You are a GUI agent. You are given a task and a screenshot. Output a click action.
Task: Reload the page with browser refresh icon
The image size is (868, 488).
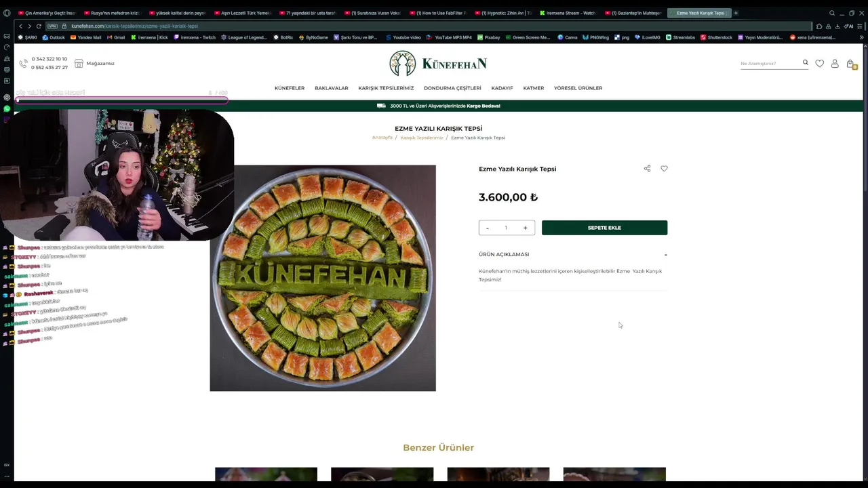coord(39,26)
